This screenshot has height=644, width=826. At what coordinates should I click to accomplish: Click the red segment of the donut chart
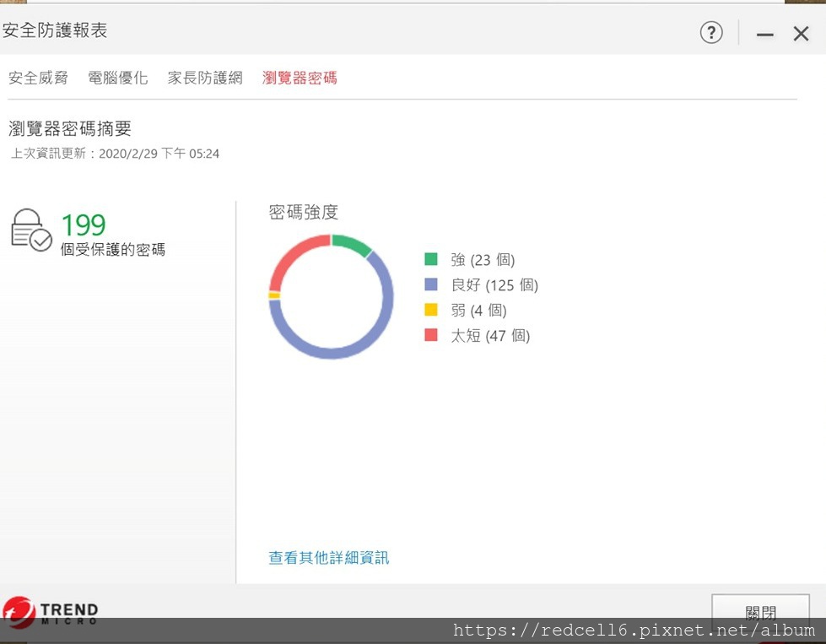tap(289, 259)
